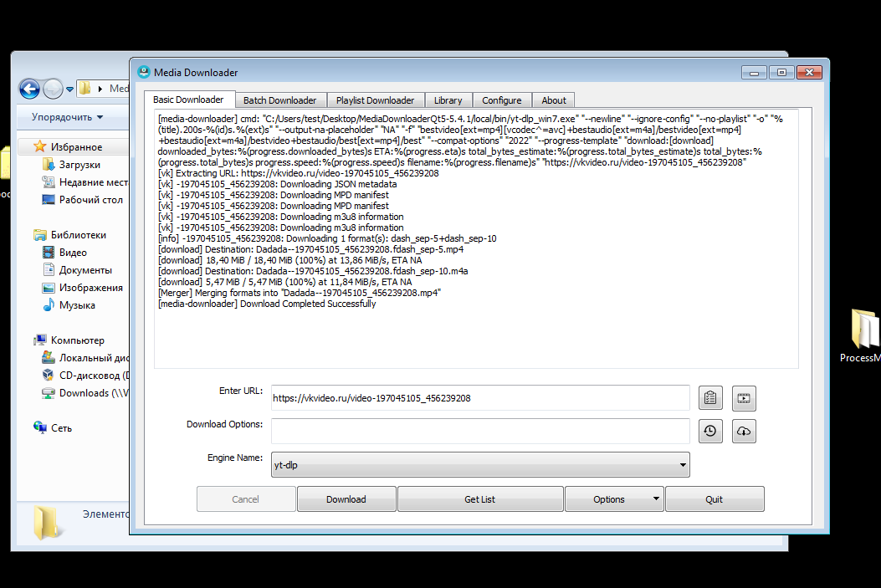
Task: Click the Explorer back navigation arrow
Action: (29, 89)
